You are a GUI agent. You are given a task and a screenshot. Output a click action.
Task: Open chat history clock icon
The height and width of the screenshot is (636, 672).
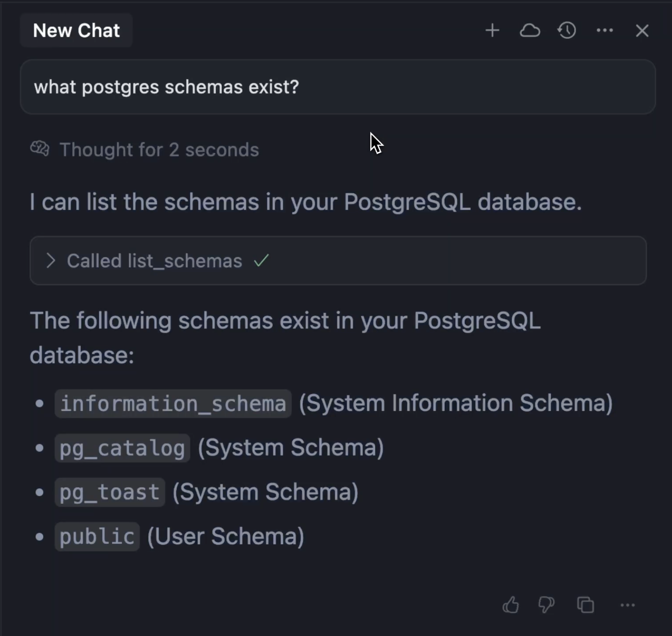[x=567, y=30]
